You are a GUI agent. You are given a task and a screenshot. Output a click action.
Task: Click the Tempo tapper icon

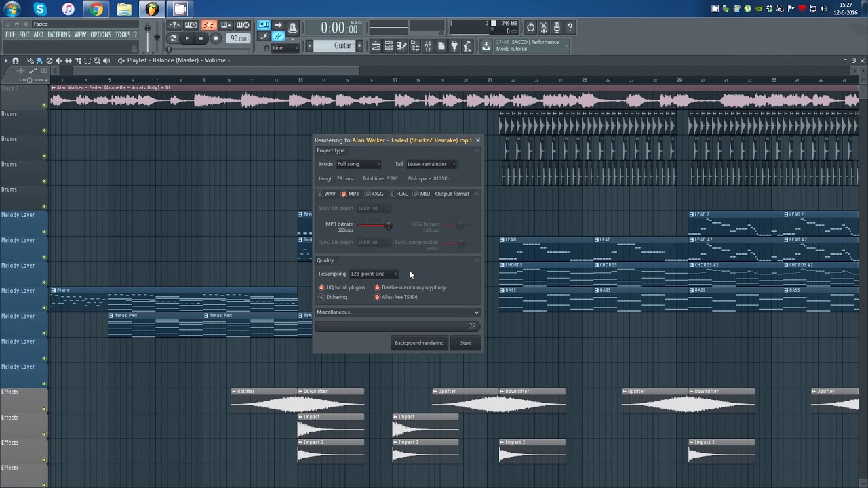tap(467, 46)
